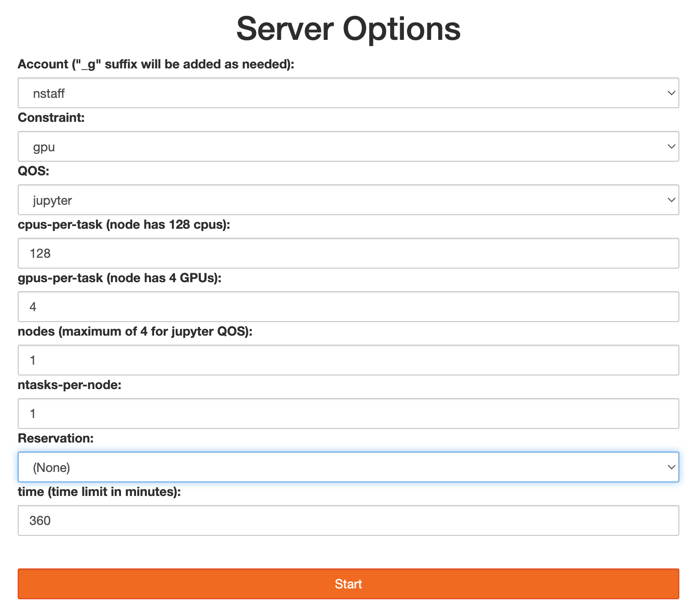Click the nstaff account value
This screenshot has width=697, height=616.
pyautogui.click(x=49, y=93)
